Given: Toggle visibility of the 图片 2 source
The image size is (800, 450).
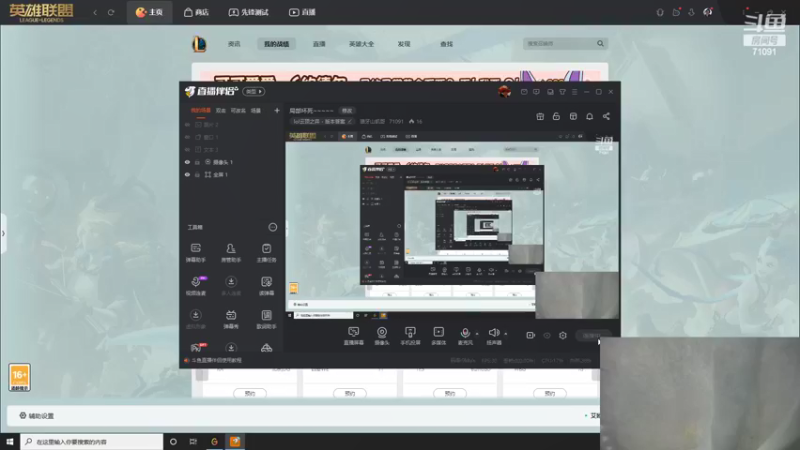Looking at the screenshot, I should 187,124.
